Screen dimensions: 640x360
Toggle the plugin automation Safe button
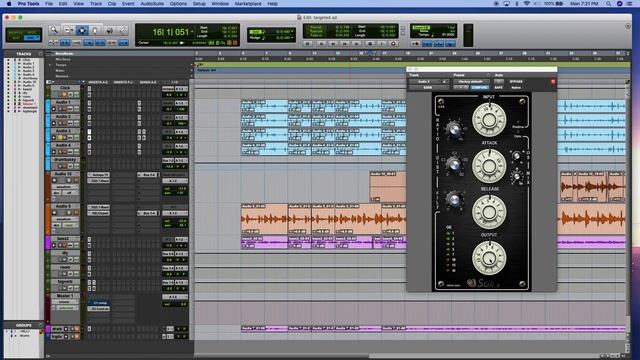click(498, 87)
